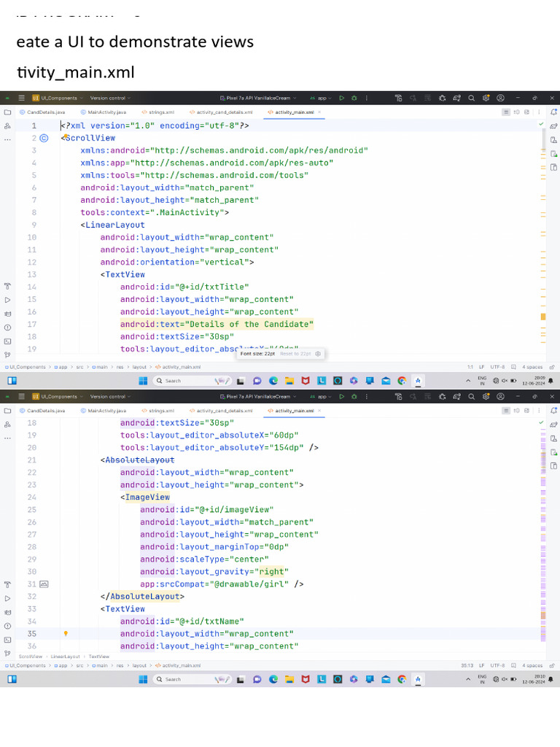Click Reset to 22pt in font size popup
This screenshot has width=560, height=747.
295,354
